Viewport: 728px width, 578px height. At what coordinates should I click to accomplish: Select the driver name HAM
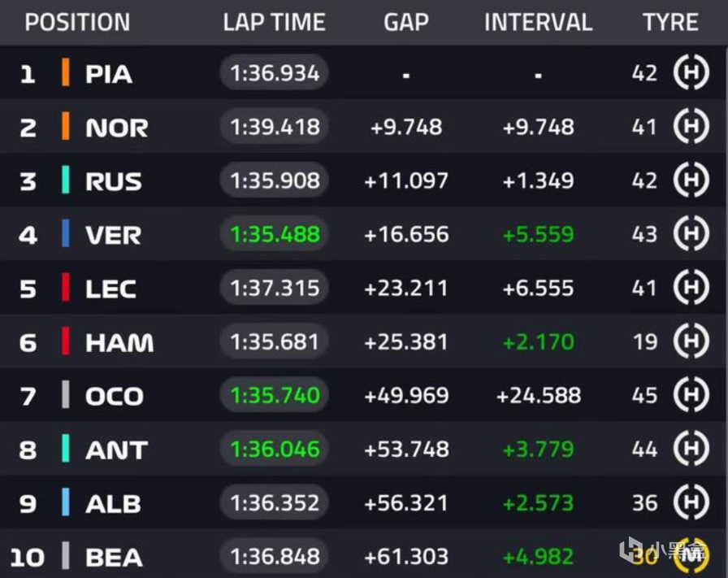(119, 342)
